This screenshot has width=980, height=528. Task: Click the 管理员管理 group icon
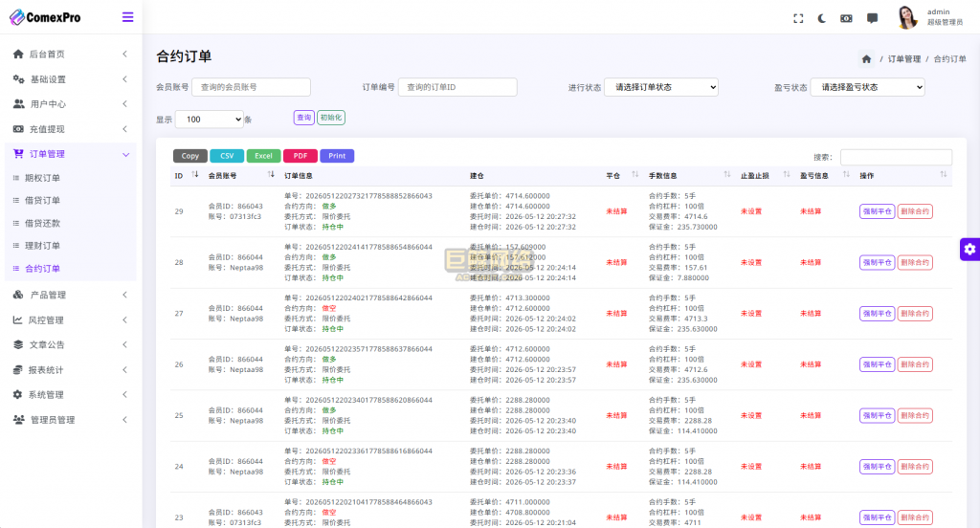(19, 419)
